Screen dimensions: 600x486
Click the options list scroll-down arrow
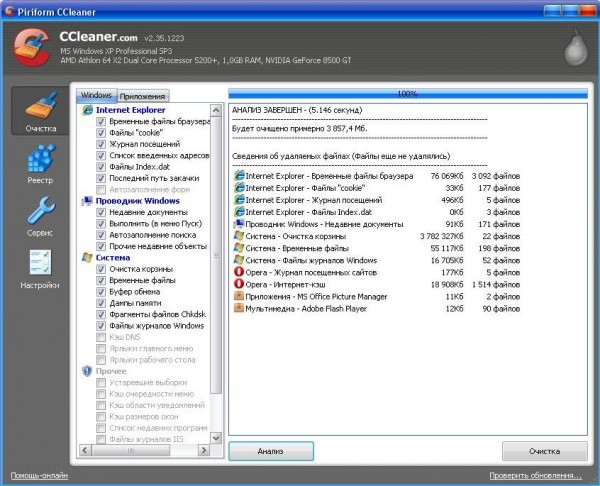216,438
